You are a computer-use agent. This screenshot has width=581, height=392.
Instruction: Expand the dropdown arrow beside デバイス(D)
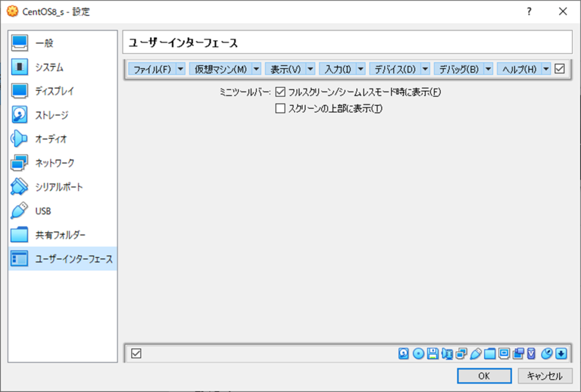(x=426, y=69)
